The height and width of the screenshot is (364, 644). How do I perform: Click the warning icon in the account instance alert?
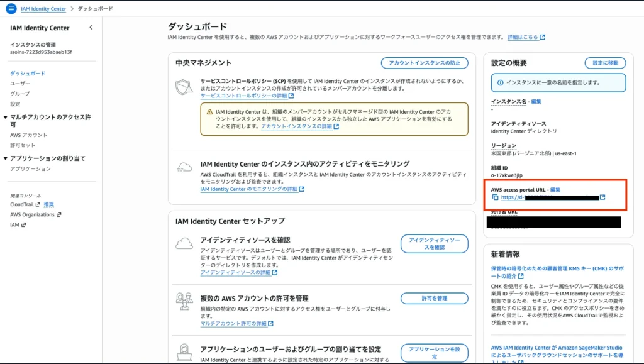tap(209, 111)
